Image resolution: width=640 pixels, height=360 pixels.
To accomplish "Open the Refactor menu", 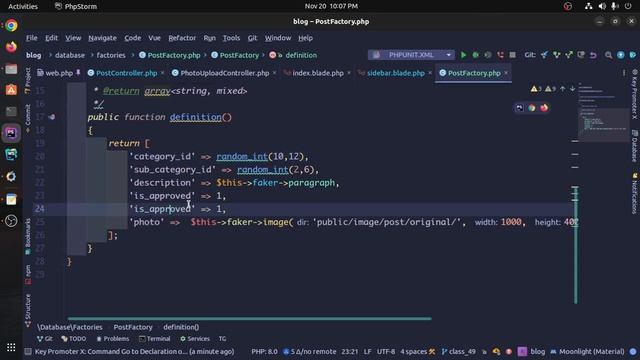I will coord(182,38).
